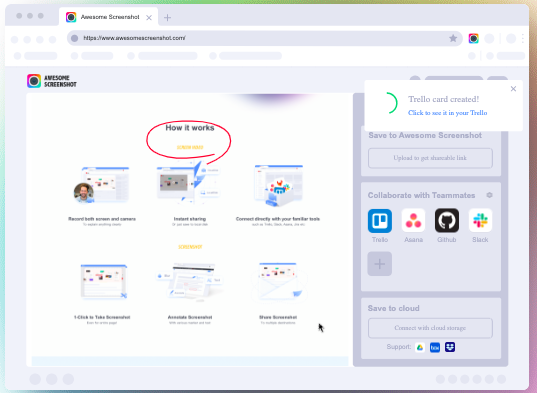Image resolution: width=537 pixels, height=393 pixels.
Task: Open Collaborate with Teammates settings gear
Action: click(x=489, y=195)
